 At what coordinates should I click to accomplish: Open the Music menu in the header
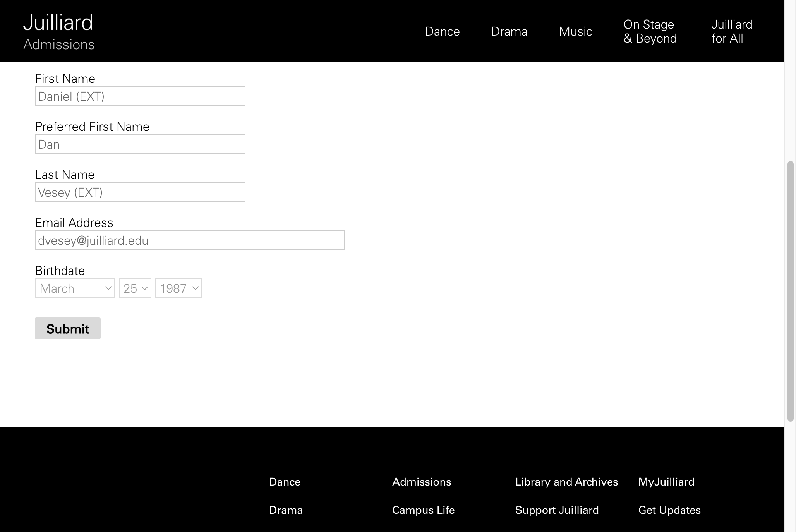click(x=575, y=31)
